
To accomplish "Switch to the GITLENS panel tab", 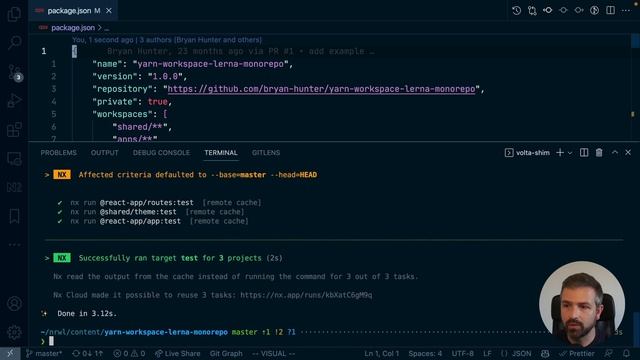I will coord(266,153).
